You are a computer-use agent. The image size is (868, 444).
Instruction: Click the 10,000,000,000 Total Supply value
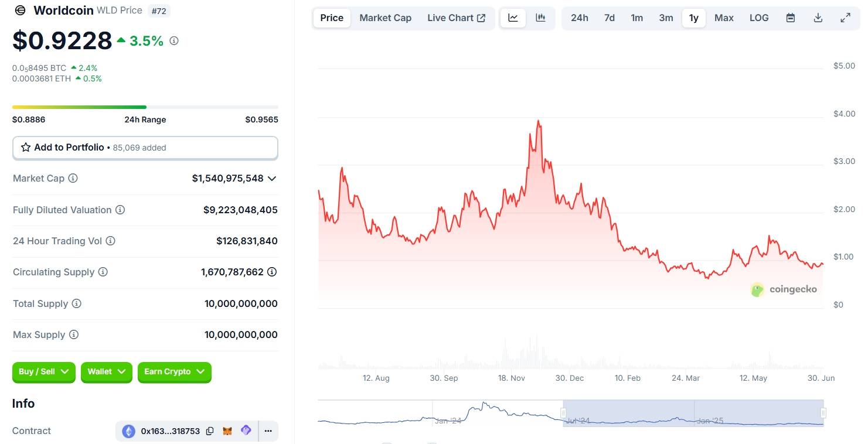click(241, 303)
